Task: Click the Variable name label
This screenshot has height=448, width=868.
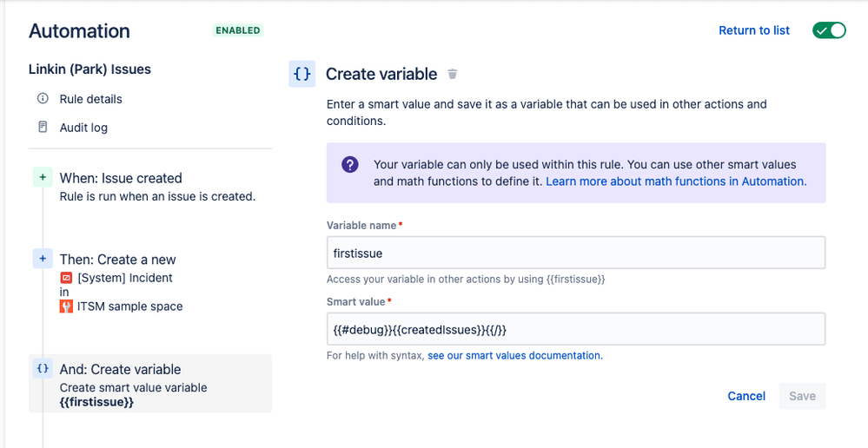Action: coord(361,226)
